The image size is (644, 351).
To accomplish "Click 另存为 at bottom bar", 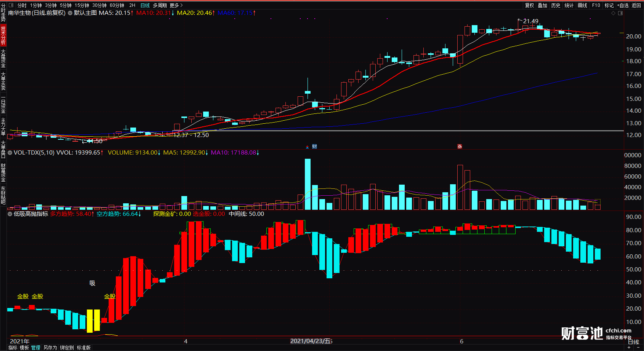I will click(50, 348).
